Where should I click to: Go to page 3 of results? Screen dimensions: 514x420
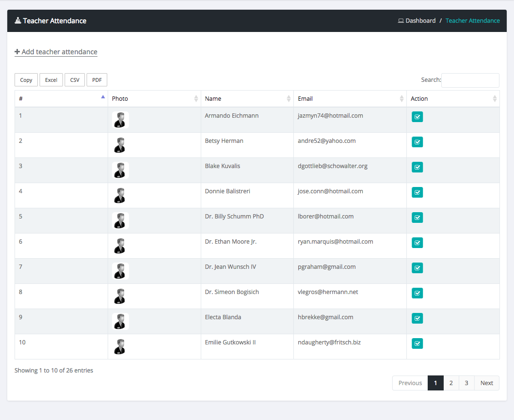466,383
